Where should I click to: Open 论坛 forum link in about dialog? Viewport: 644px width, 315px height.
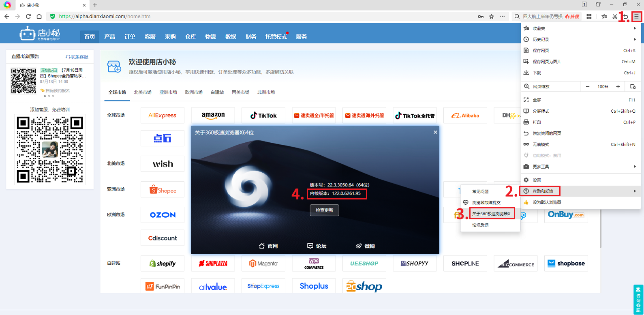tap(317, 246)
